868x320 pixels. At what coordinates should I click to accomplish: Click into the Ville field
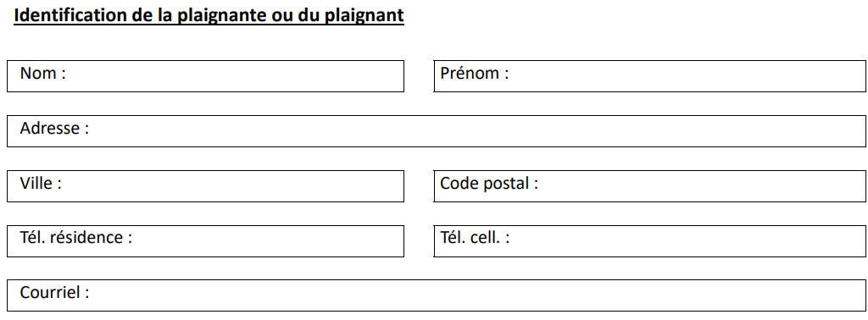click(x=205, y=186)
